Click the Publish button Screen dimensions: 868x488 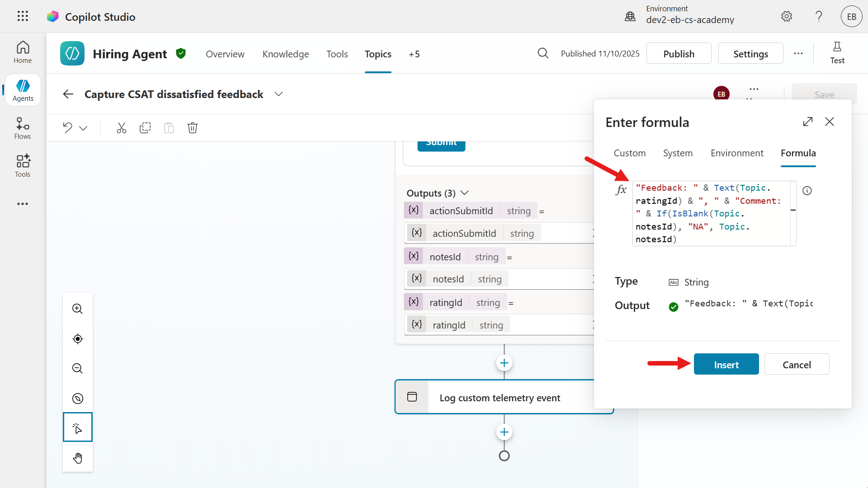679,54
